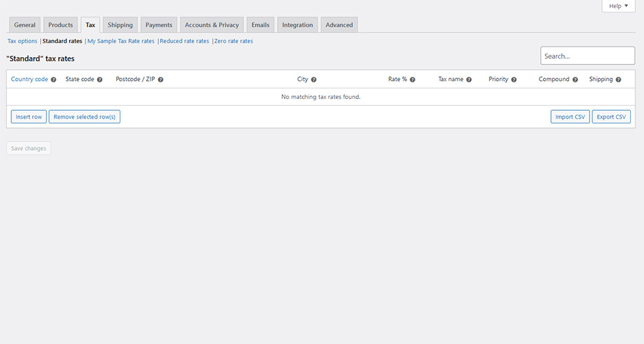The width and height of the screenshot is (644, 344).
Task: Switch to the Shipping tab
Action: click(120, 25)
